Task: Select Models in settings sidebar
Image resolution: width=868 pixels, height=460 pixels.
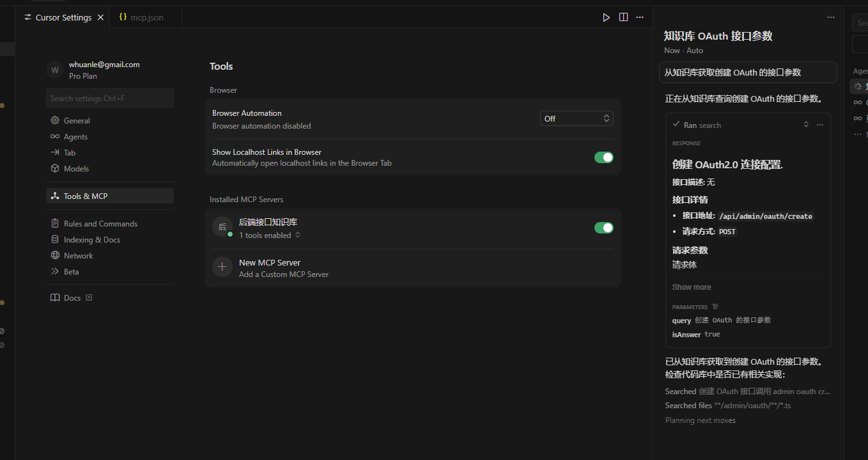Action: pyautogui.click(x=76, y=169)
